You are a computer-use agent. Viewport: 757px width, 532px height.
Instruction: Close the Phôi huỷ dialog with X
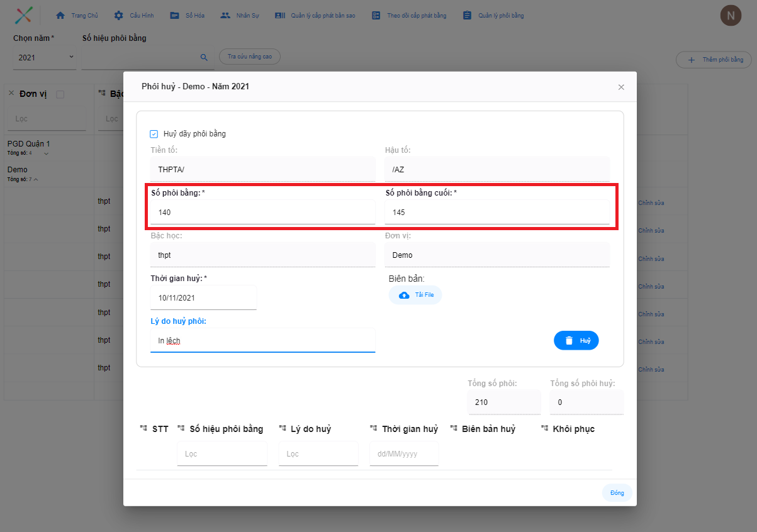tap(621, 87)
